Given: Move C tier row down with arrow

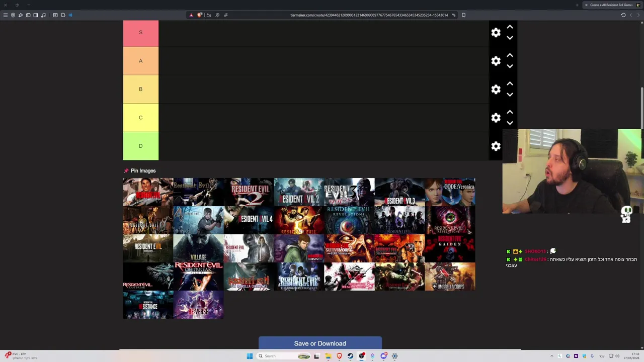Looking at the screenshot, I should pos(510,123).
